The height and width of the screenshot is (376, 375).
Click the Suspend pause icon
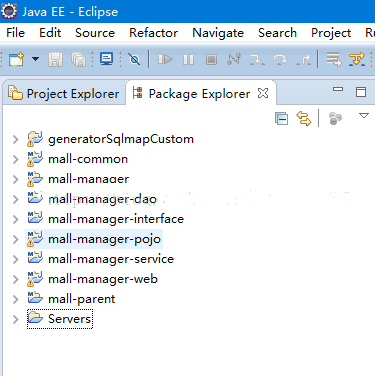tap(188, 60)
